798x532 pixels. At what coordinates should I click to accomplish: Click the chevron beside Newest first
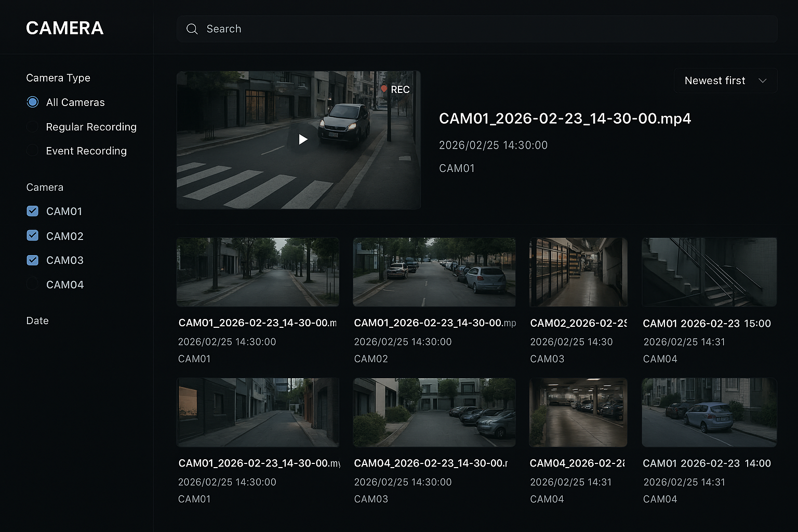point(762,81)
